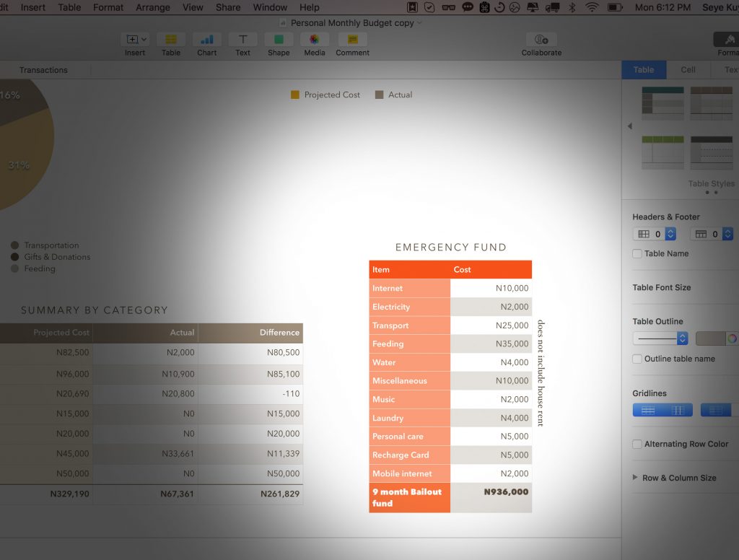The width and height of the screenshot is (739, 560).
Task: Enable Alternating Row Color checkbox
Action: click(637, 444)
